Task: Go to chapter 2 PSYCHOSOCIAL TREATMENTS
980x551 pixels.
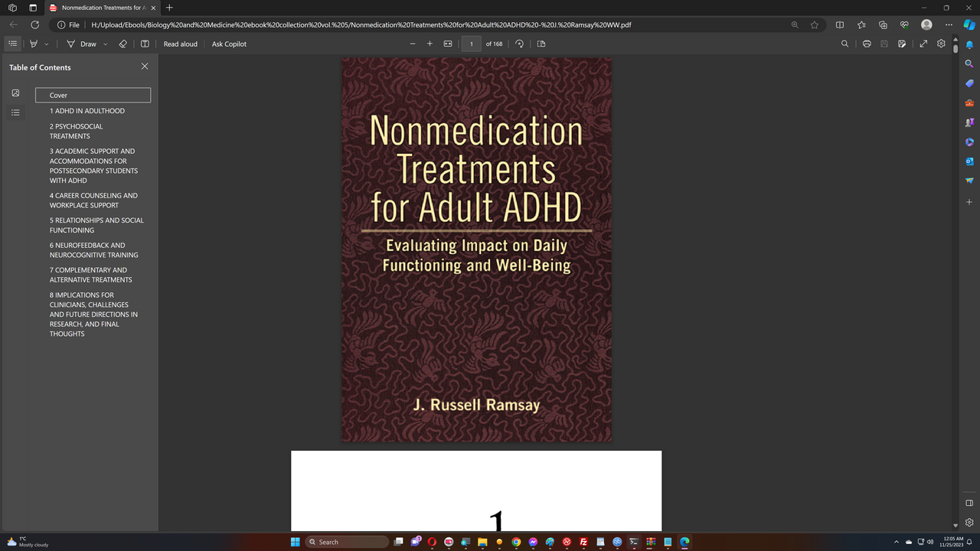Action: pos(76,131)
